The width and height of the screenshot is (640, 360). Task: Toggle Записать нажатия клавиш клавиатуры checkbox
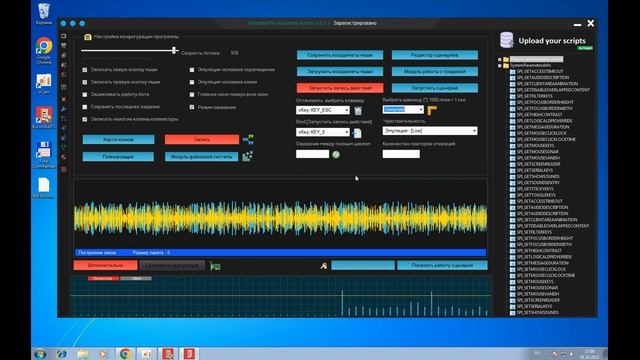point(85,119)
